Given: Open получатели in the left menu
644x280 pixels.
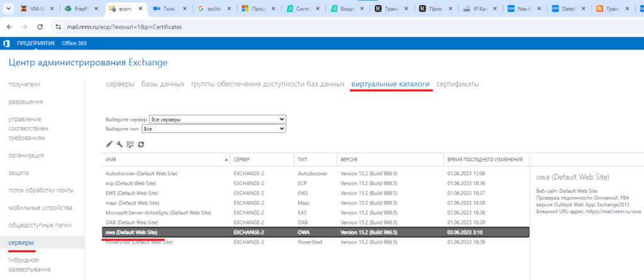Looking at the screenshot, I should click(25, 85).
